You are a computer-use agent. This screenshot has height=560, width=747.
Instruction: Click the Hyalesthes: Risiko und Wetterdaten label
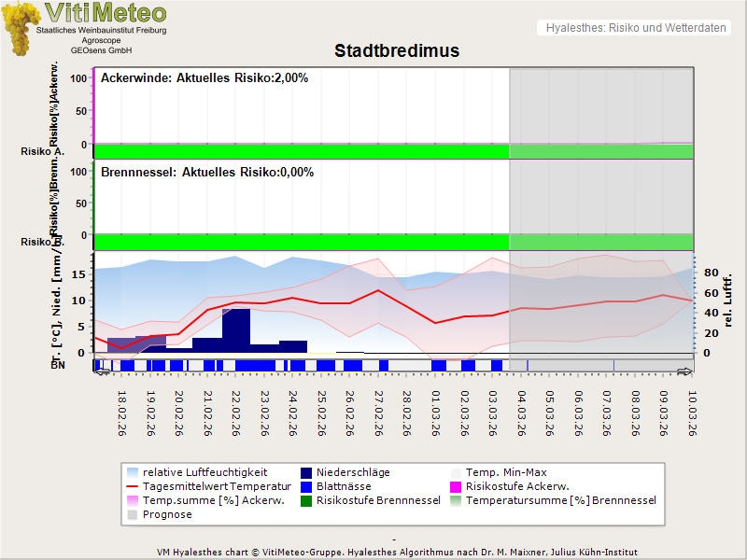coord(635,28)
